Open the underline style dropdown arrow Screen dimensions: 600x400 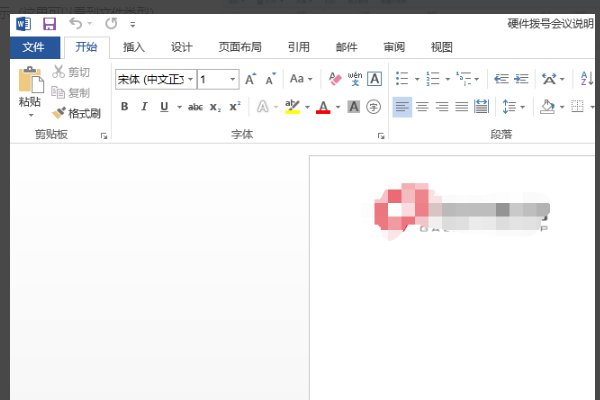[179, 107]
